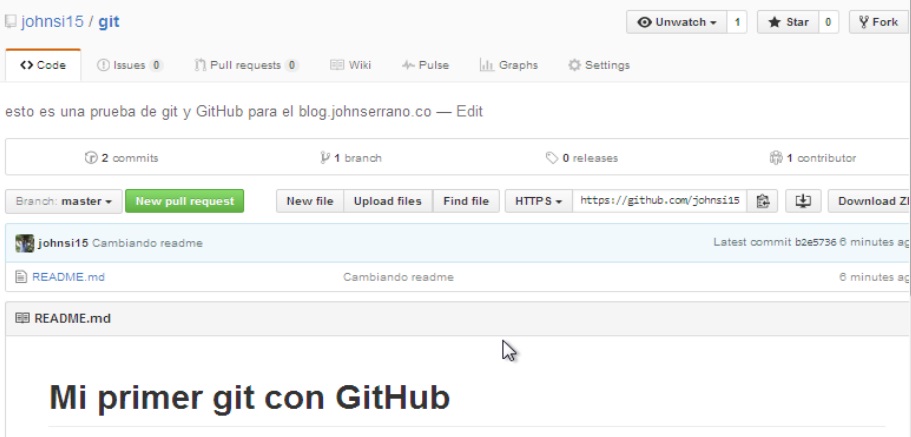Open the Unwatch dropdown button
The height and width of the screenshot is (437, 911).
(x=676, y=22)
